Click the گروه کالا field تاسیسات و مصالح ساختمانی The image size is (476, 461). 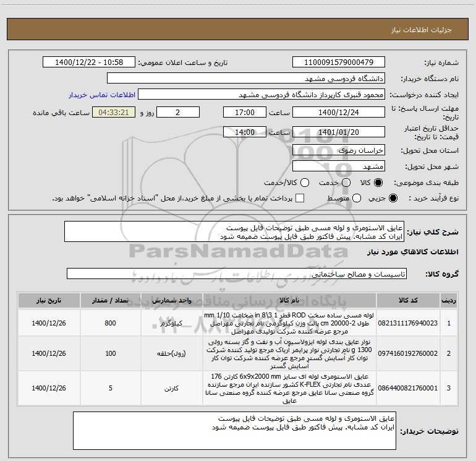tap(237, 274)
